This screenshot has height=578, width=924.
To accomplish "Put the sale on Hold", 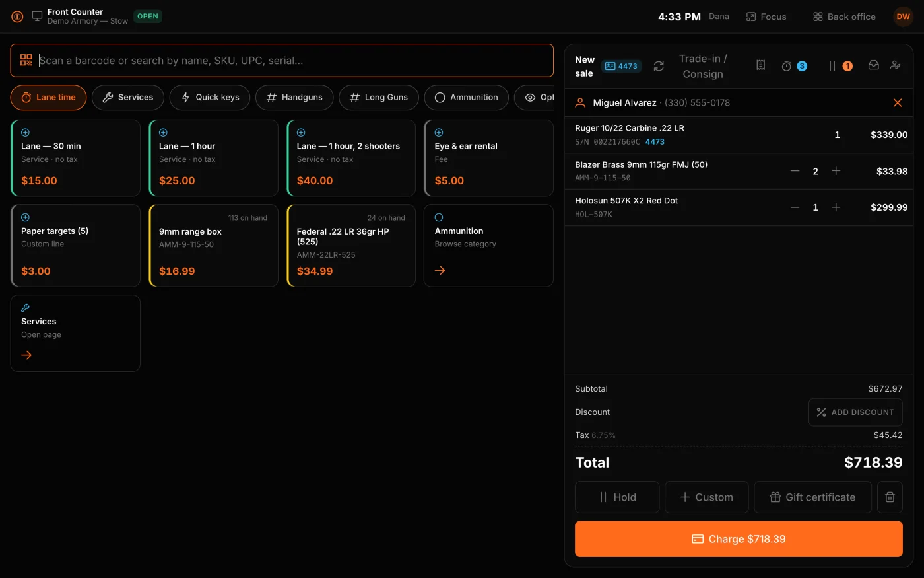I will click(x=617, y=497).
